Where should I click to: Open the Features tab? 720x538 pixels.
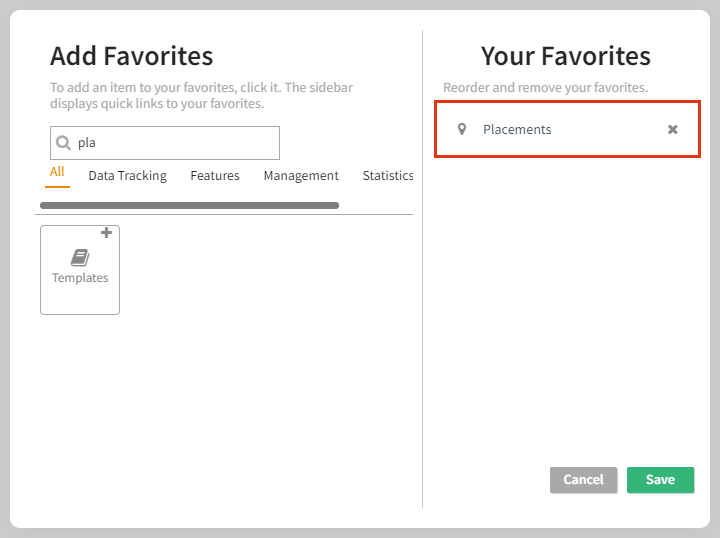coord(215,176)
